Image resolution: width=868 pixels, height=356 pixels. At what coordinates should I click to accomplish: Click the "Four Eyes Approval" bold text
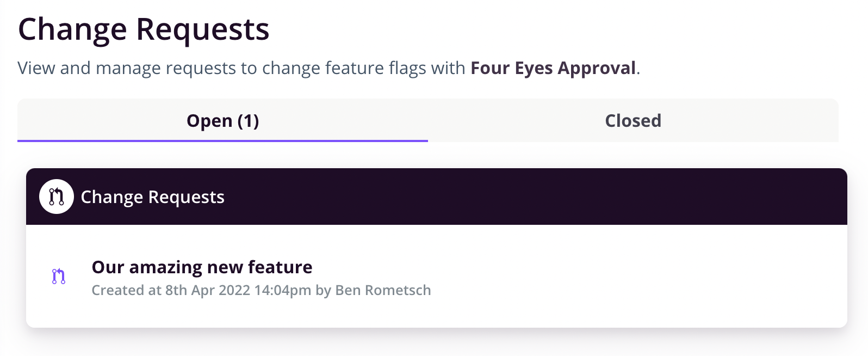(x=553, y=68)
